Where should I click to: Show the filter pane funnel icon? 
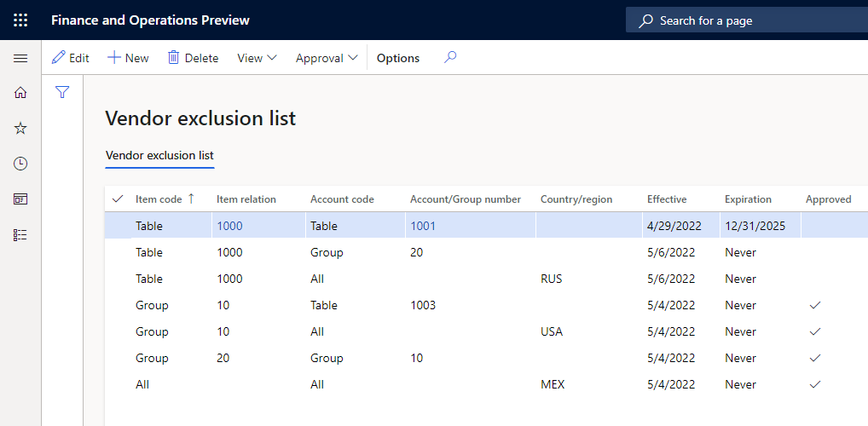[62, 92]
